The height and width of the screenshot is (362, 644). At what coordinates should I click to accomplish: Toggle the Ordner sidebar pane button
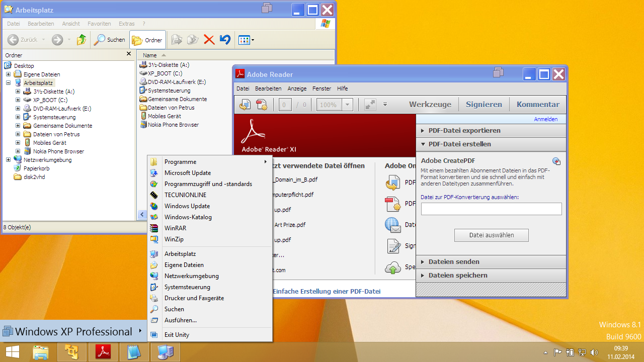click(147, 40)
